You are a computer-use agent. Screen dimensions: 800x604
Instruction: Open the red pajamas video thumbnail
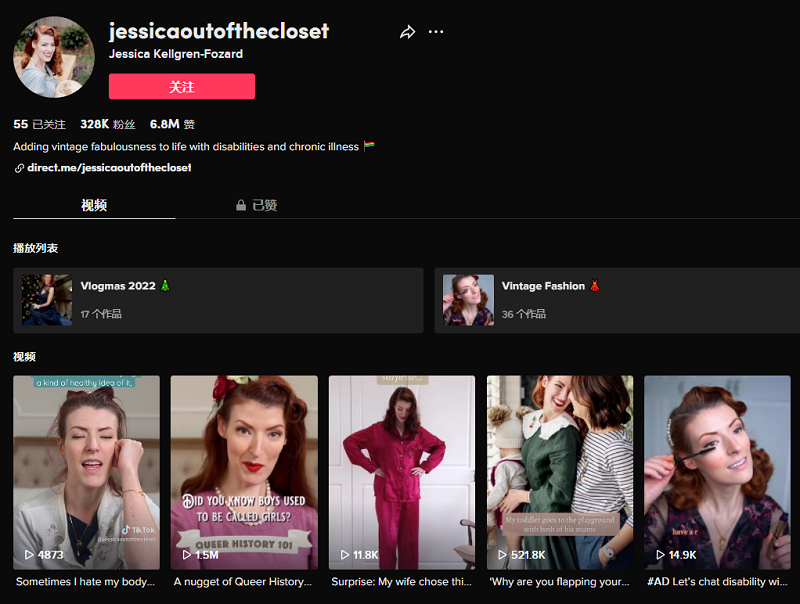[x=402, y=470]
